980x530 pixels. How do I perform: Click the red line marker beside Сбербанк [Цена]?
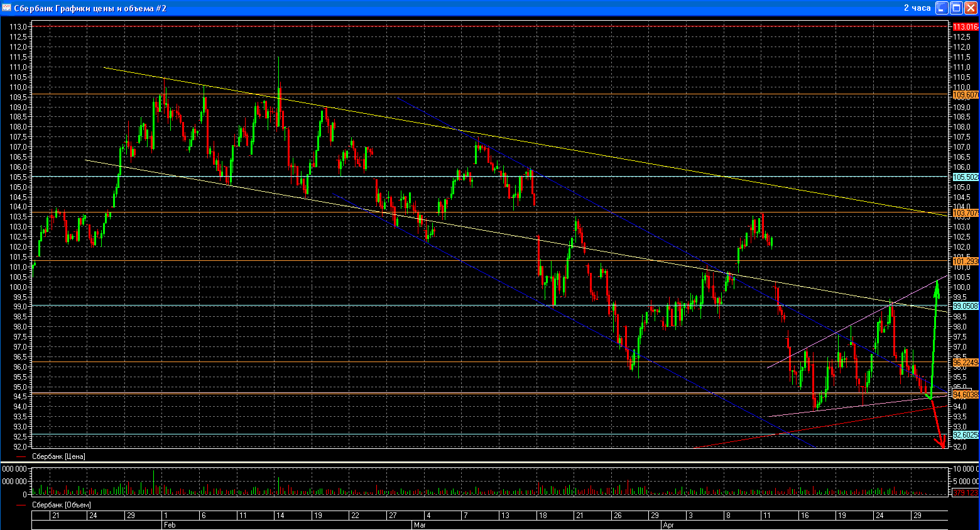click(22, 457)
